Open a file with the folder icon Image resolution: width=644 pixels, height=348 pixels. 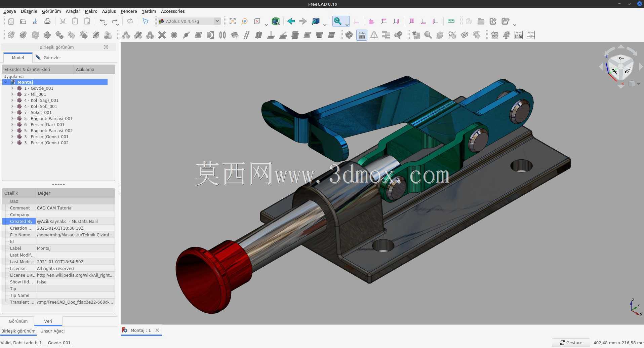click(x=23, y=22)
